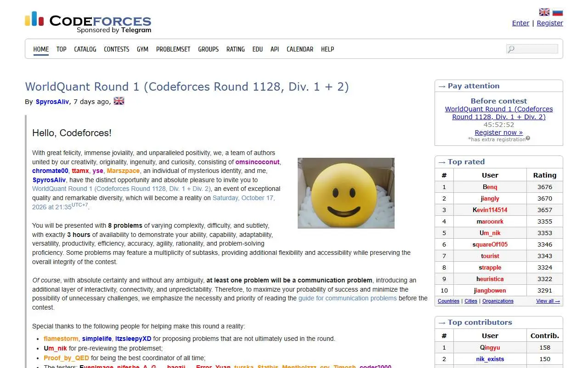
Task: Open the HELP menu item
Action: 328,49
